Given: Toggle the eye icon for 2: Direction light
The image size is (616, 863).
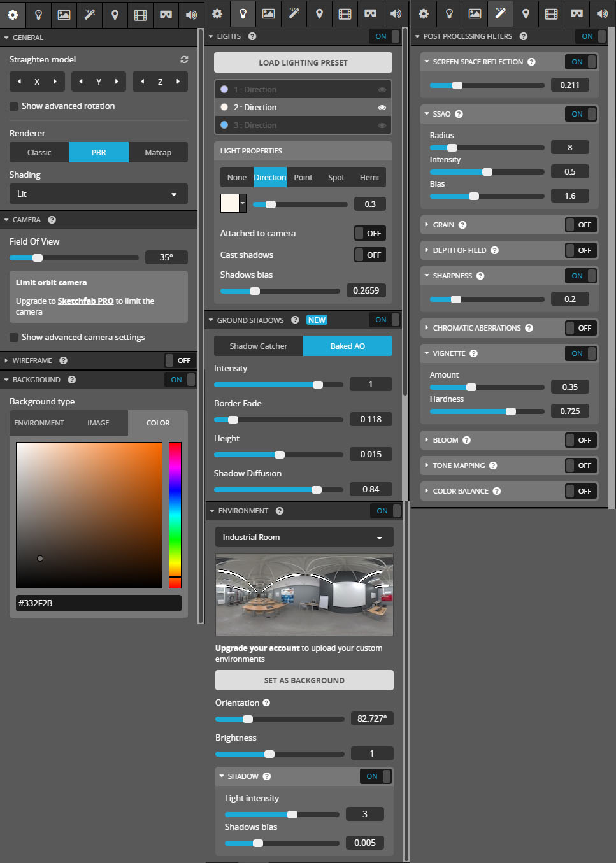Looking at the screenshot, I should pos(382,108).
